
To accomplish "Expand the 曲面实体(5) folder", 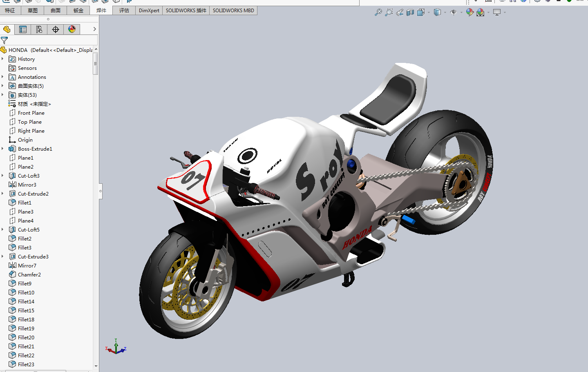I will click(2, 86).
